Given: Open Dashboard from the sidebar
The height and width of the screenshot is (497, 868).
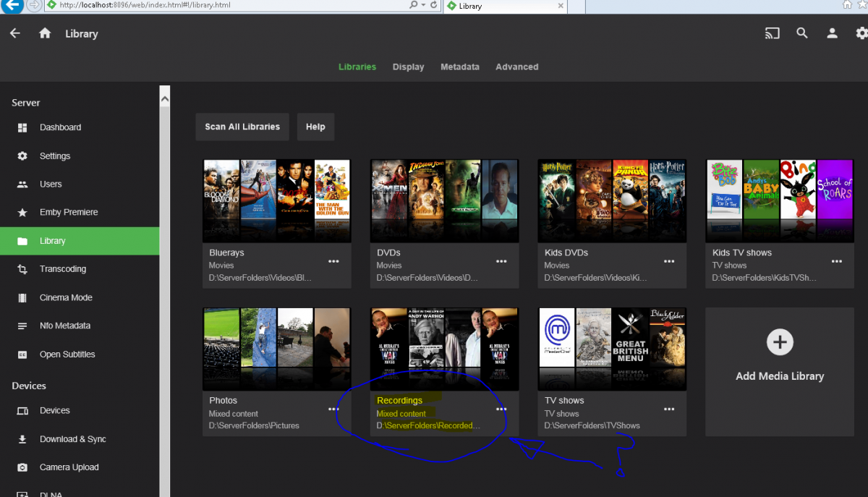Looking at the screenshot, I should pos(60,127).
